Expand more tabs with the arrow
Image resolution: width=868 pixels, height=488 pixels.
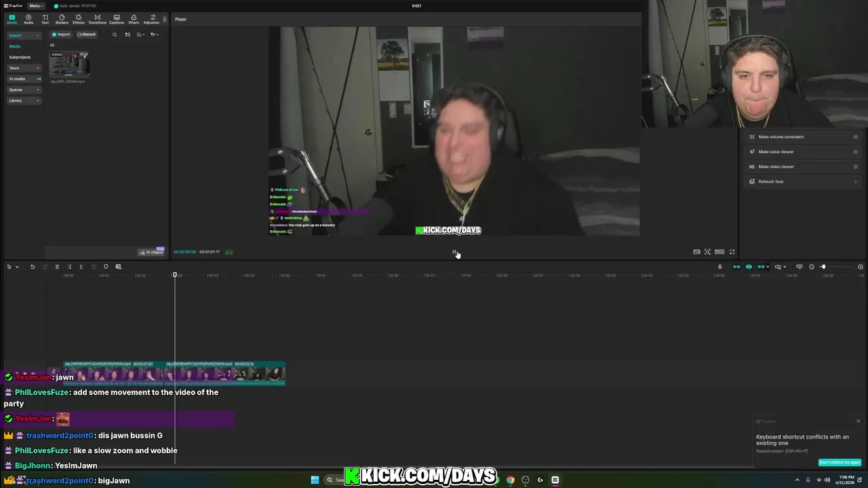[x=164, y=19]
